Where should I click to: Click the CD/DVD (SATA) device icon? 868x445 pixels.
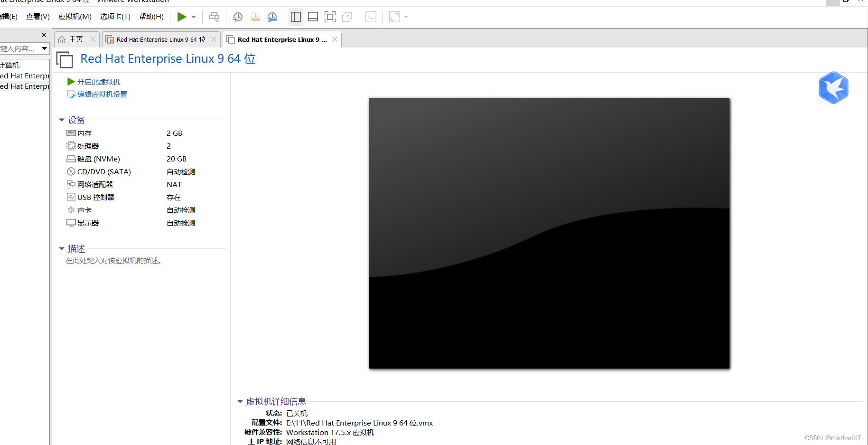71,171
